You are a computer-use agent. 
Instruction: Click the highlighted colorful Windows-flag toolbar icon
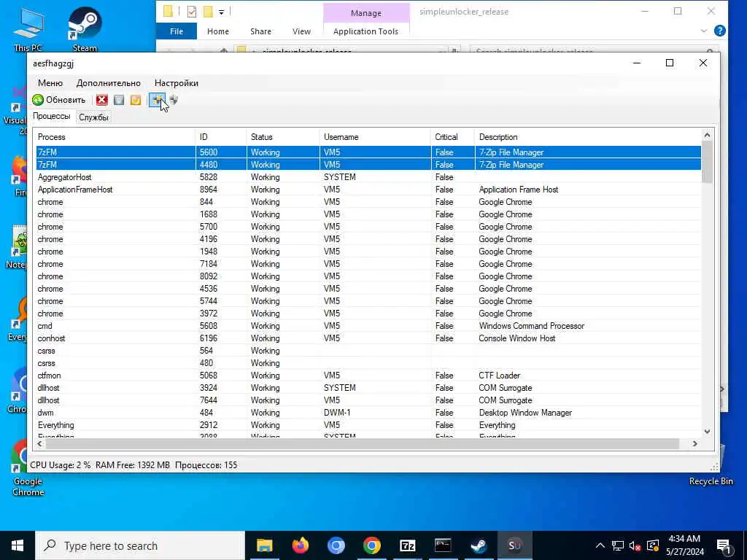(157, 100)
